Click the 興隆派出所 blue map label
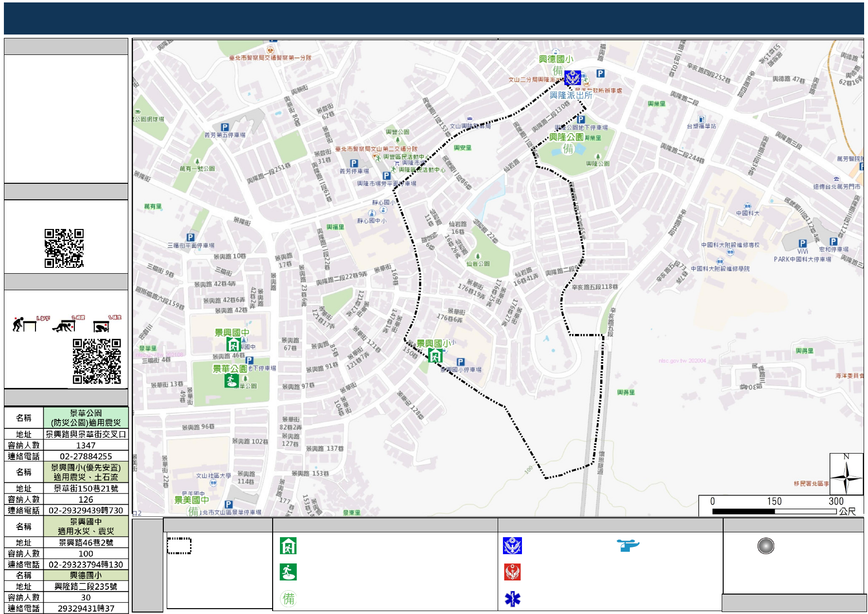The image size is (868, 614). pyautogui.click(x=571, y=95)
